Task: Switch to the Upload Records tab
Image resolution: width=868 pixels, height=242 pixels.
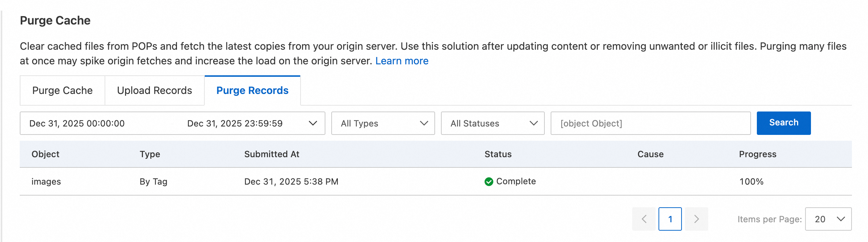Action: [x=154, y=91]
